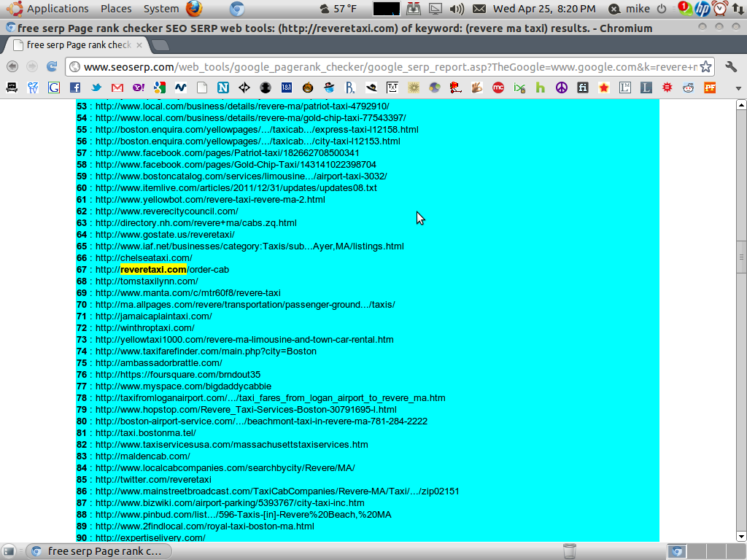The width and height of the screenshot is (747, 560).
Task: Click the vertical scrollbar thumb
Action: click(741, 257)
